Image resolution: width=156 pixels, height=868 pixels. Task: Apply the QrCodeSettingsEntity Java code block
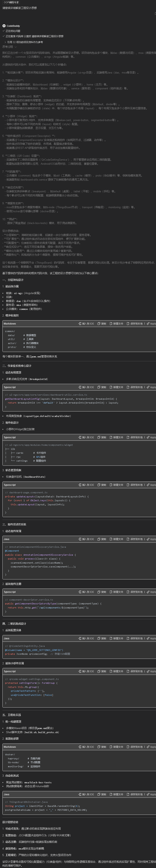click(x=151, y=639)
